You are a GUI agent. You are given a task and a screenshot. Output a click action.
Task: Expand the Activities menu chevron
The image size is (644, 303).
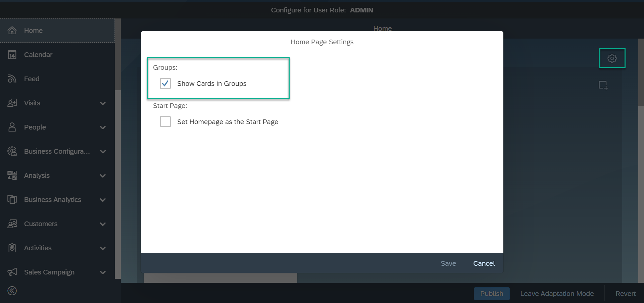click(103, 248)
